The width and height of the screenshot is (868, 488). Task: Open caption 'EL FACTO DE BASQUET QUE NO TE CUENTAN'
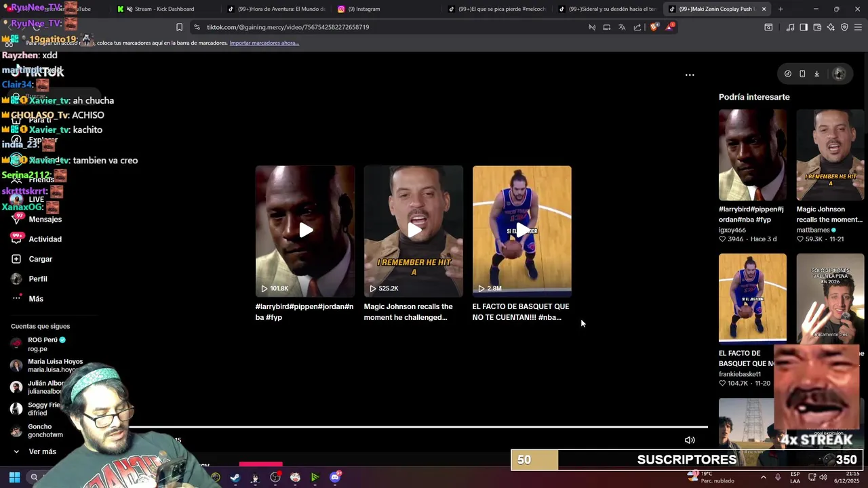coord(521,312)
